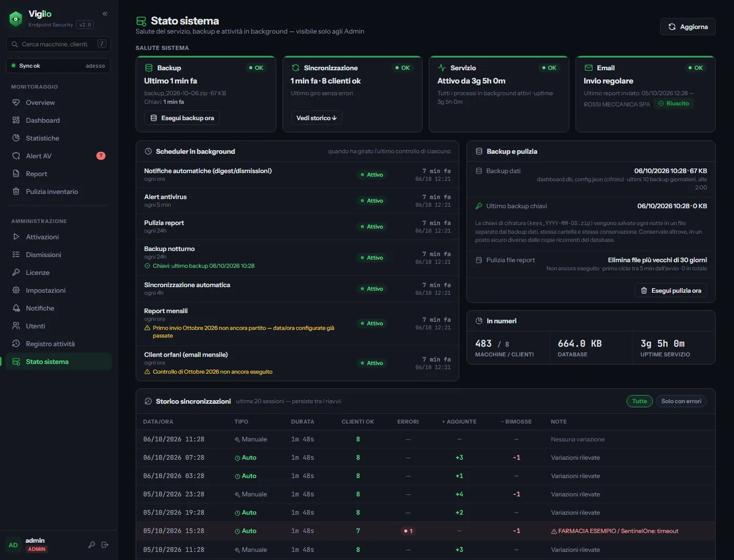Click the Client orfani warning triangle icon
The height and width of the screenshot is (560, 734).
pyautogui.click(x=147, y=372)
